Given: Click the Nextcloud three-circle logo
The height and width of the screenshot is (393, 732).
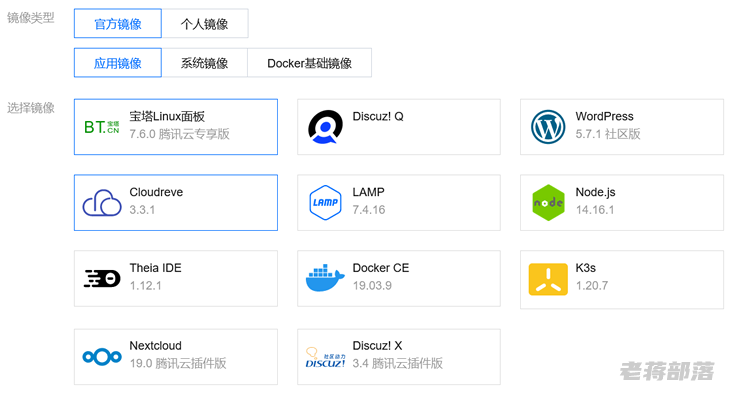Looking at the screenshot, I should tap(102, 357).
